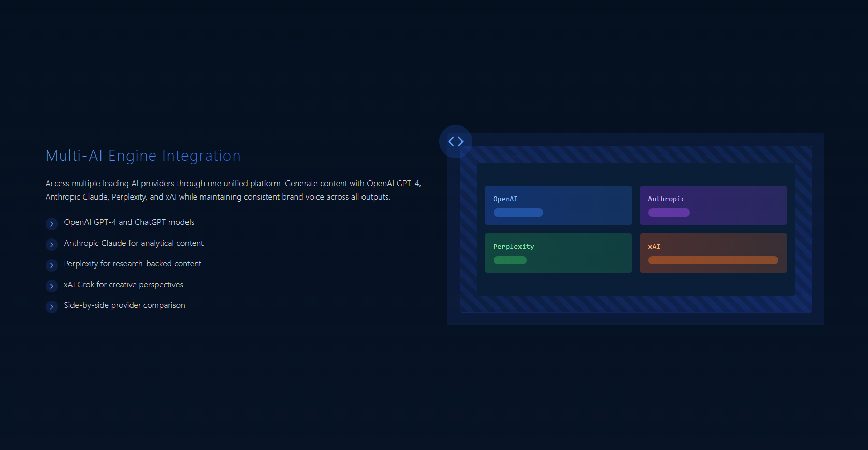The width and height of the screenshot is (868, 450).
Task: Click chevron icon beside xAI Grok item
Action: coord(52,286)
